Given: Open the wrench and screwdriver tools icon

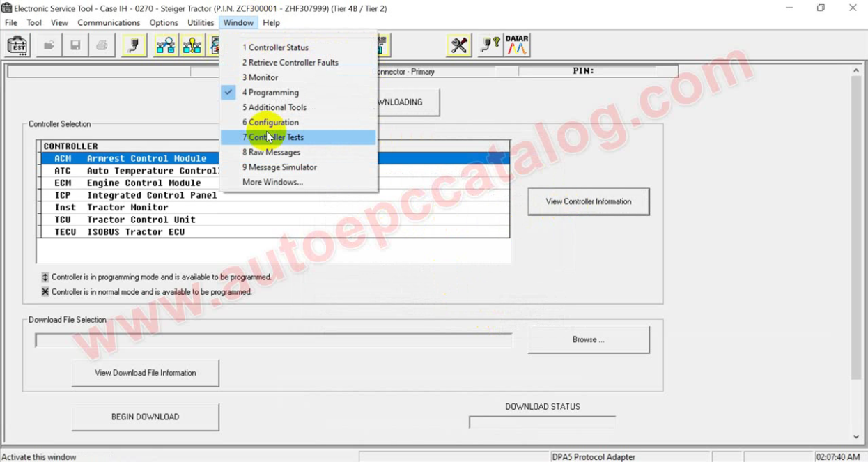Looking at the screenshot, I should coord(459,46).
